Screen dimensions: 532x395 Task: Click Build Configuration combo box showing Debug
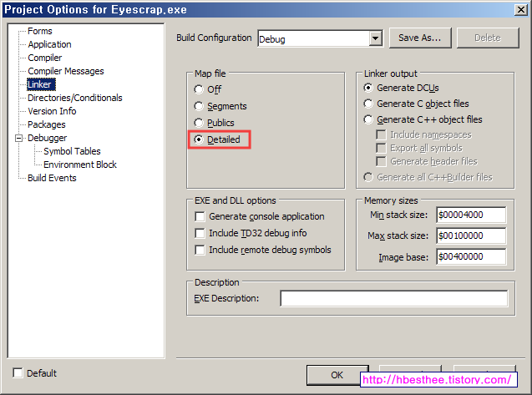[x=320, y=38]
